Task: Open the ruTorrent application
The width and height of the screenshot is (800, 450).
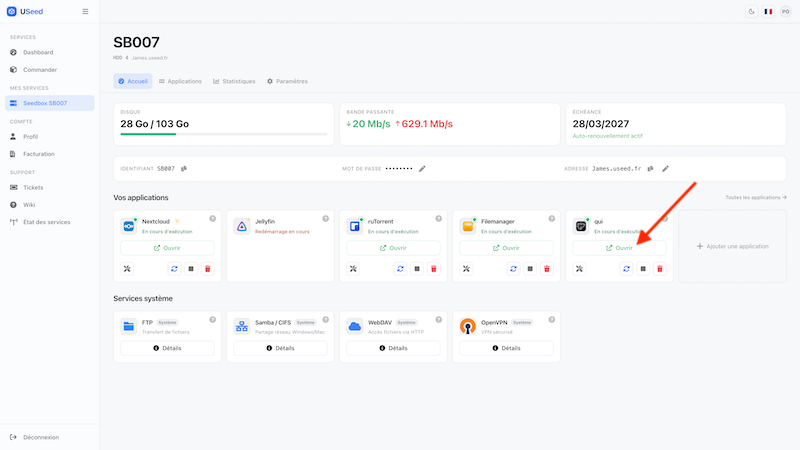Action: [x=393, y=248]
